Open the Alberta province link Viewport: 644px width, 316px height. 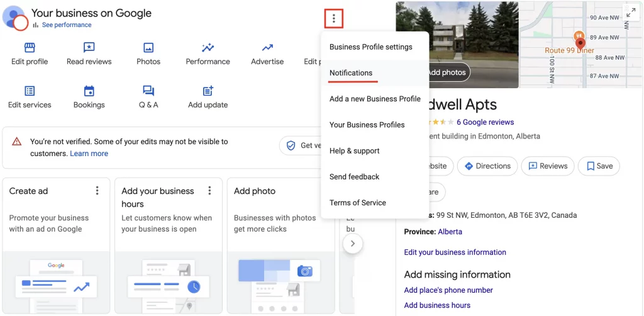pos(450,232)
